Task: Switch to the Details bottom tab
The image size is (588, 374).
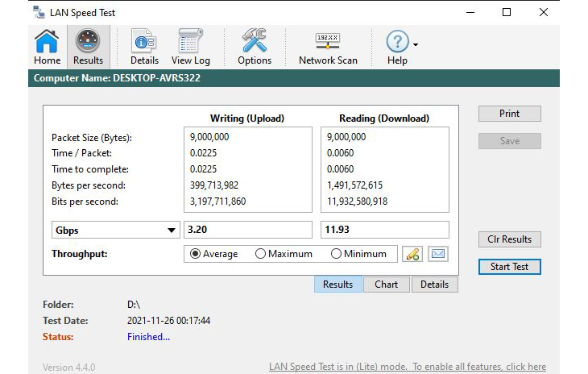Action: click(435, 285)
